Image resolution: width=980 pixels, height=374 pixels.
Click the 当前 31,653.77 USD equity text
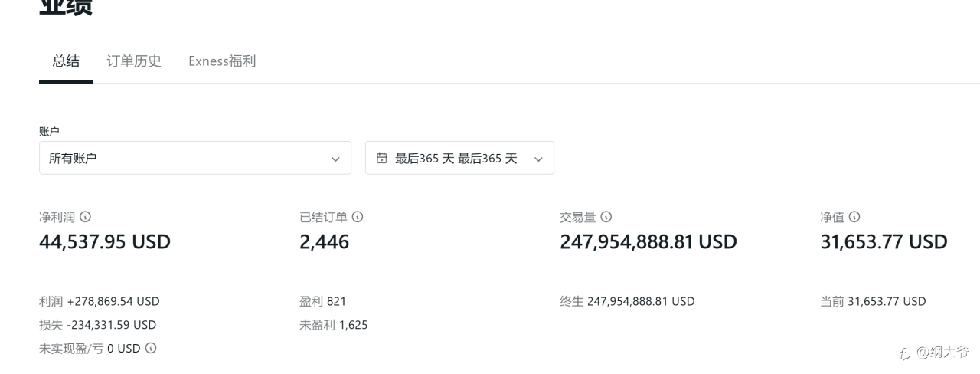pos(873,301)
